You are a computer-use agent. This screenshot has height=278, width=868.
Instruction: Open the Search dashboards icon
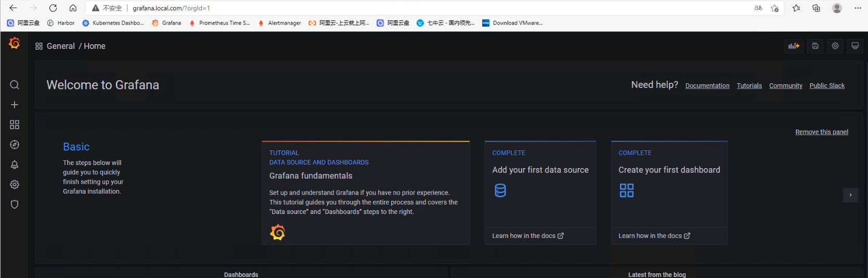coord(15,85)
